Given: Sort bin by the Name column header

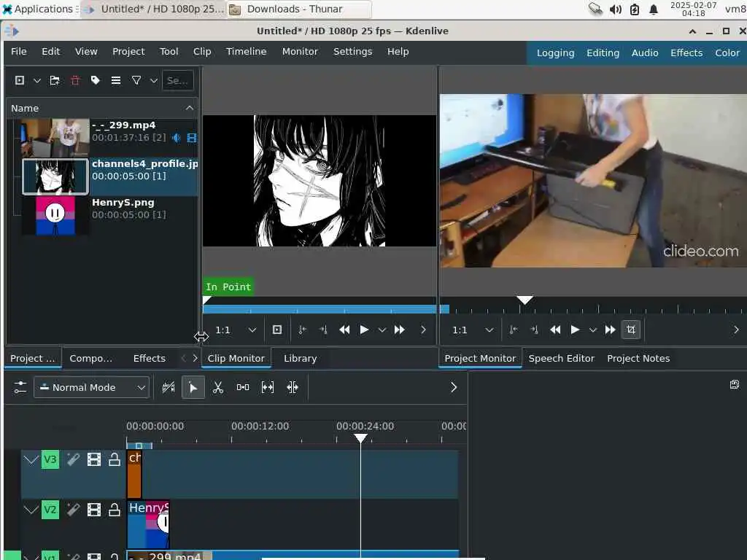Looking at the screenshot, I should pyautogui.click(x=102, y=108).
